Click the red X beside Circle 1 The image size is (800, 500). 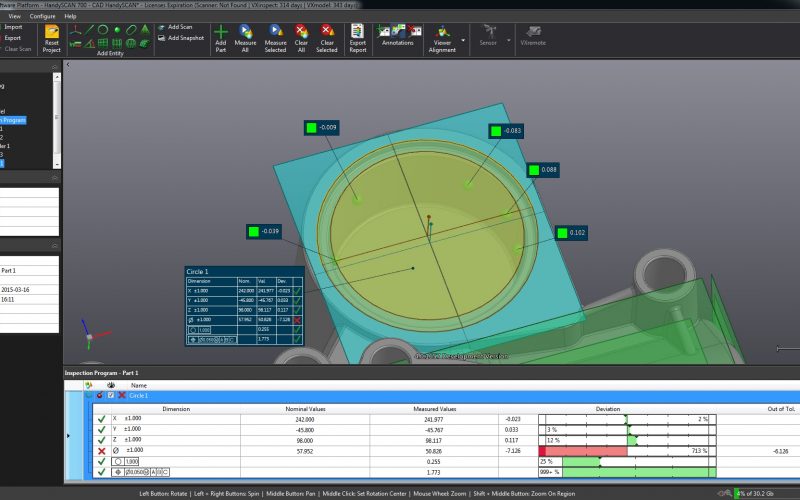point(121,396)
